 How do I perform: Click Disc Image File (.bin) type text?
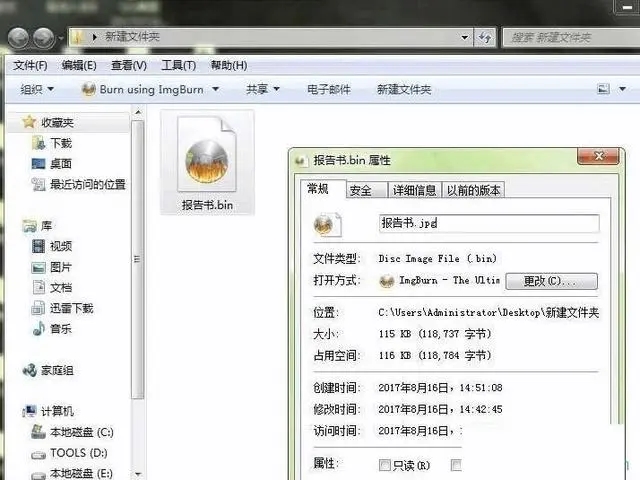(438, 258)
